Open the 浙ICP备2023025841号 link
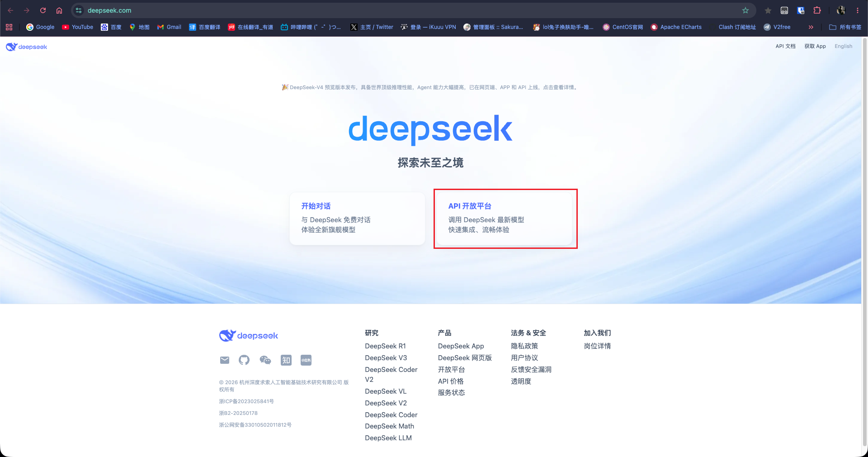 246,401
